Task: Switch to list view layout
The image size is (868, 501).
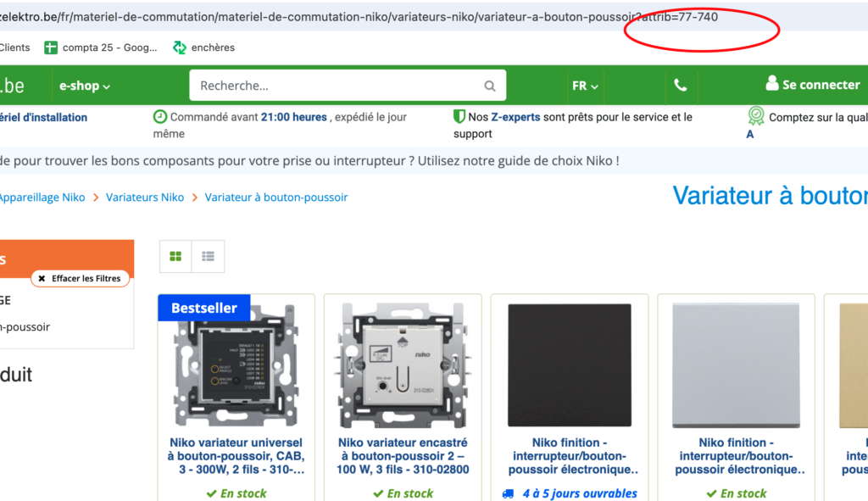Action: pos(209,256)
